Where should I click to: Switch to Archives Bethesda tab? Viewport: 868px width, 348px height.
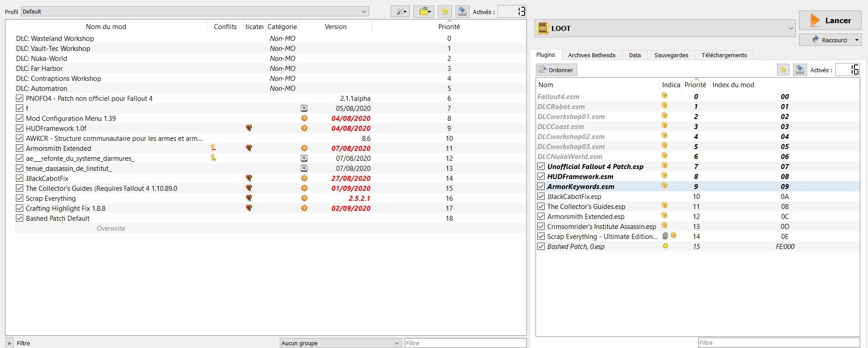tap(591, 55)
